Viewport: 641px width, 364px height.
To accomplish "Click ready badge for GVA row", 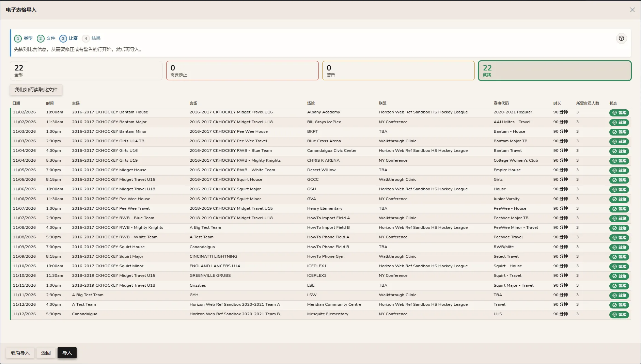I will [619, 199].
